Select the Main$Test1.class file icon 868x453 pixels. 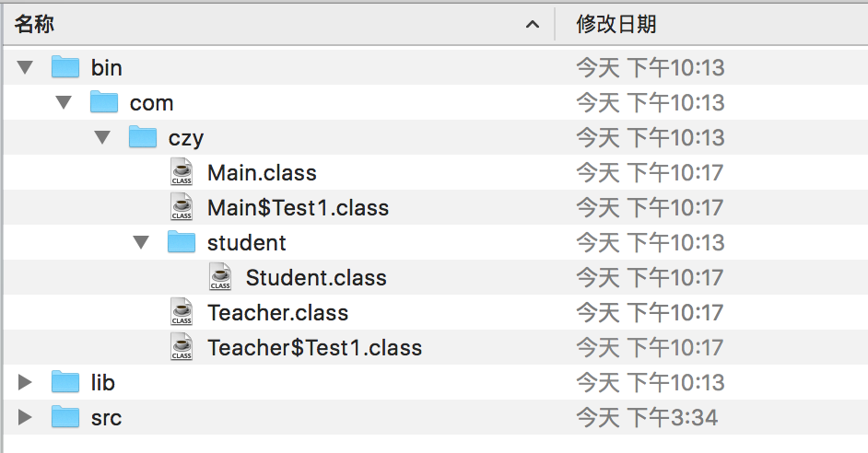pyautogui.click(x=182, y=207)
